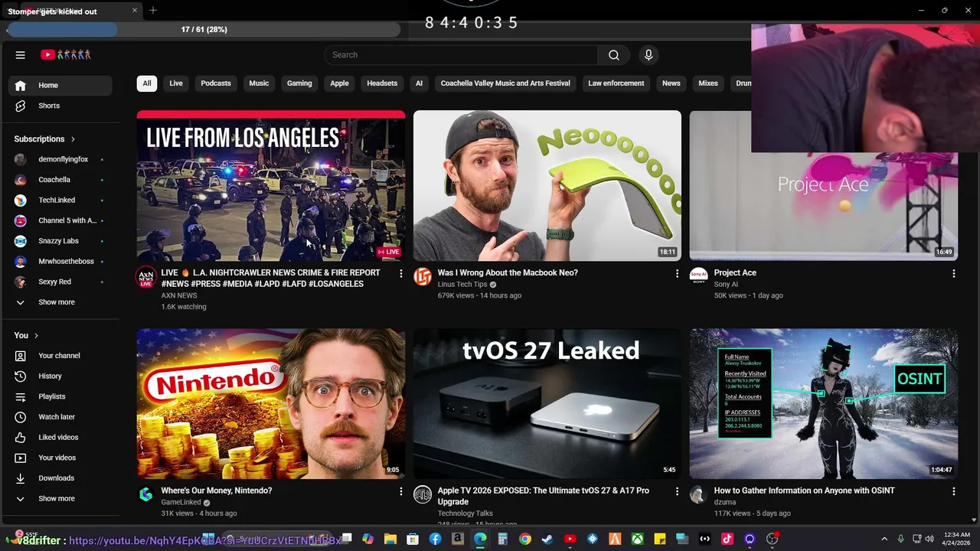This screenshot has height=551, width=980.
Task: Open the video title Was I Wrong About the Macbook Neo?
Action: (x=508, y=273)
